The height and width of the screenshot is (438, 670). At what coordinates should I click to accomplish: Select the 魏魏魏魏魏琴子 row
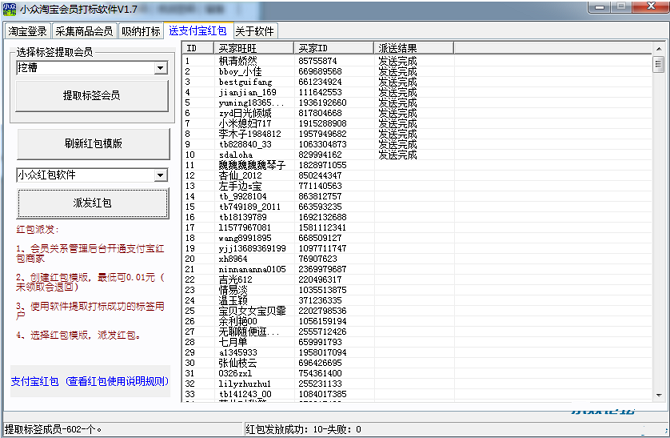tap(417, 165)
